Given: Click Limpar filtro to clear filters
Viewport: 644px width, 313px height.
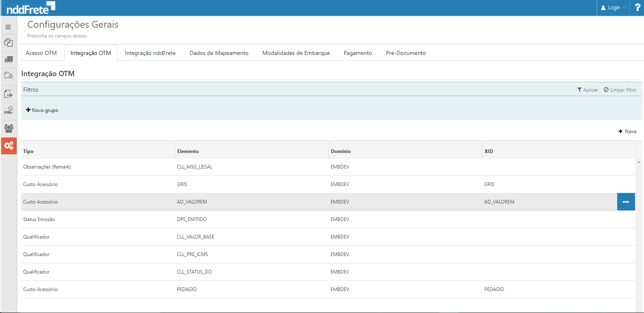Looking at the screenshot, I should click(x=620, y=90).
